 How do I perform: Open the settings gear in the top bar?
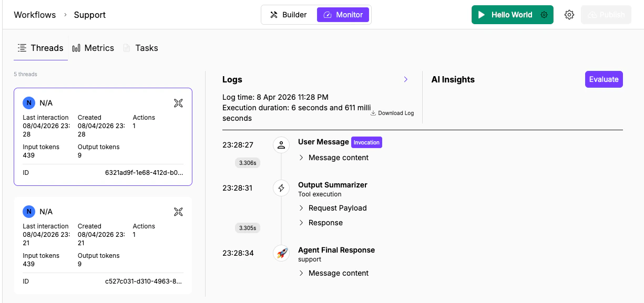tap(569, 15)
